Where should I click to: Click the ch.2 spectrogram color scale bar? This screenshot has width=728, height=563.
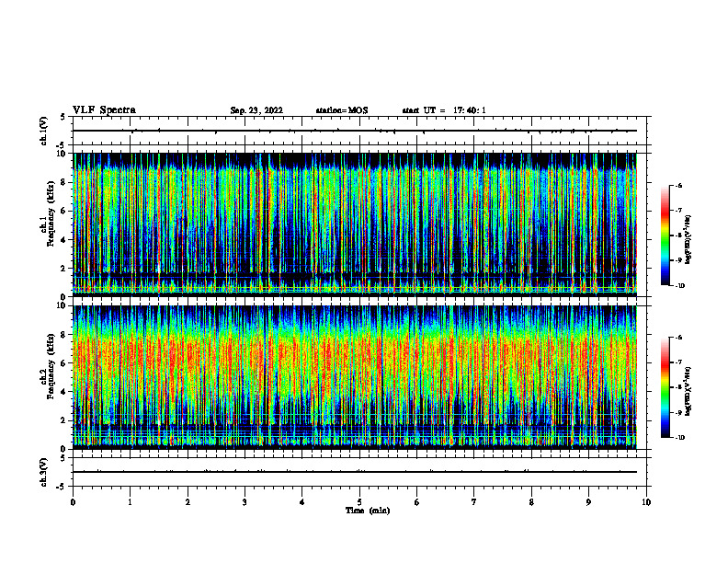(x=665, y=387)
